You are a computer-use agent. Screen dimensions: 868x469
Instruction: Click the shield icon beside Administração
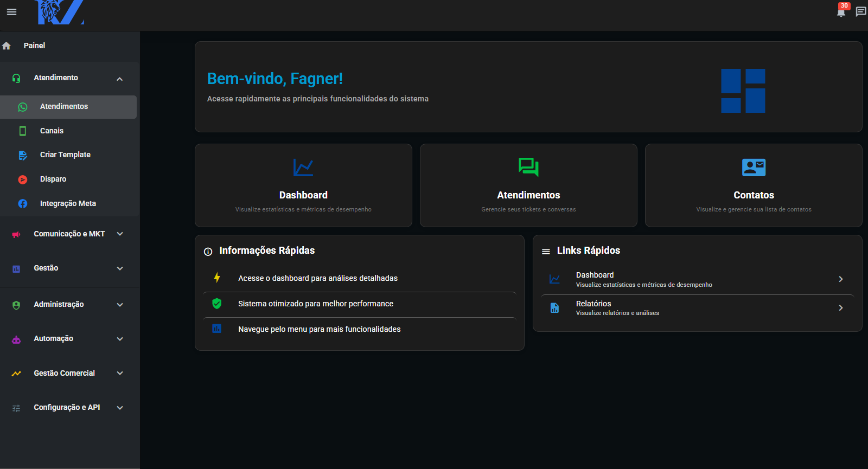(x=16, y=305)
